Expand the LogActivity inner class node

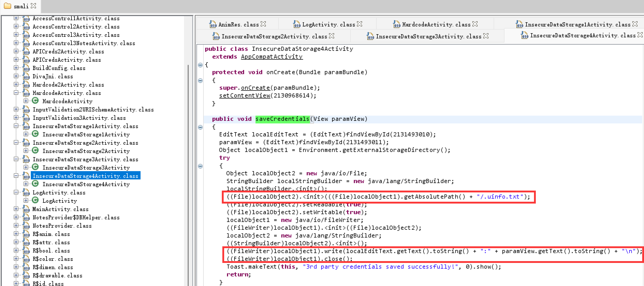tap(26, 200)
